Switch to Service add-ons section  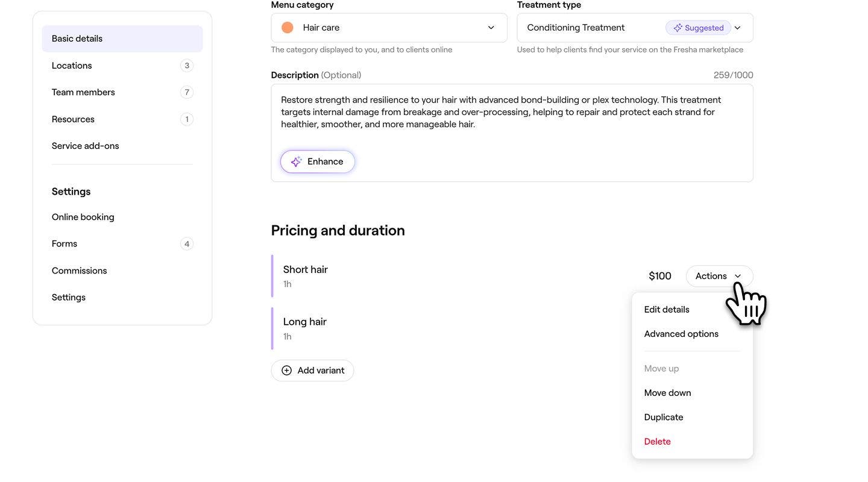86,146
